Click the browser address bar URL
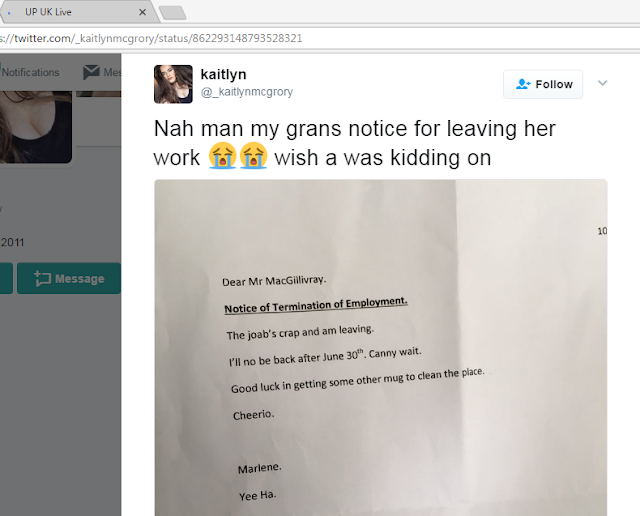The height and width of the screenshot is (516, 640). pos(151,38)
